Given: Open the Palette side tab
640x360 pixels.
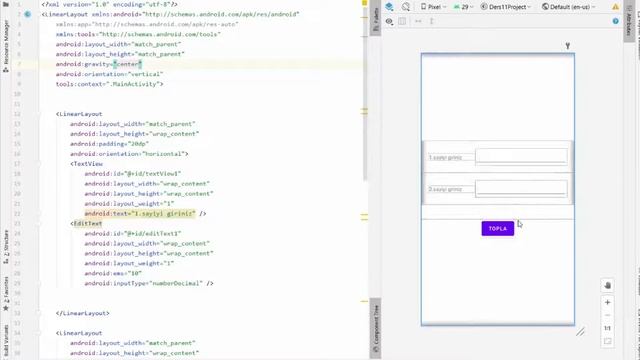Looking at the screenshot, I should pyautogui.click(x=376, y=19).
